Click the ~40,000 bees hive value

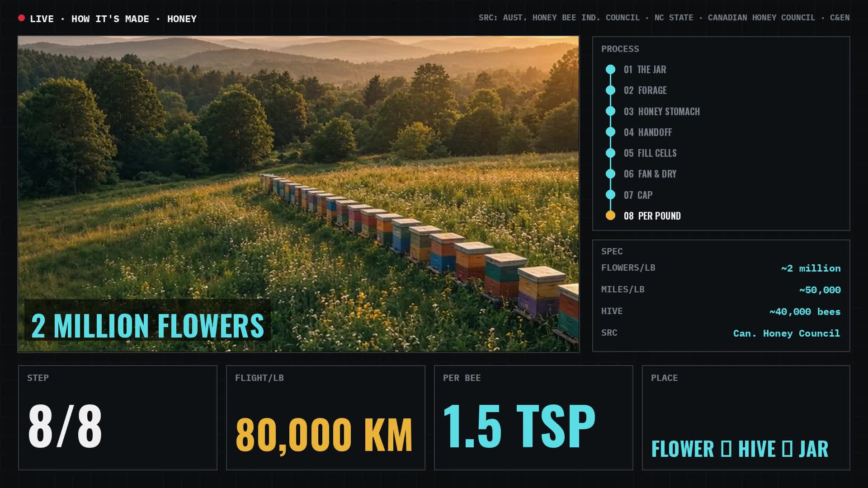point(805,312)
